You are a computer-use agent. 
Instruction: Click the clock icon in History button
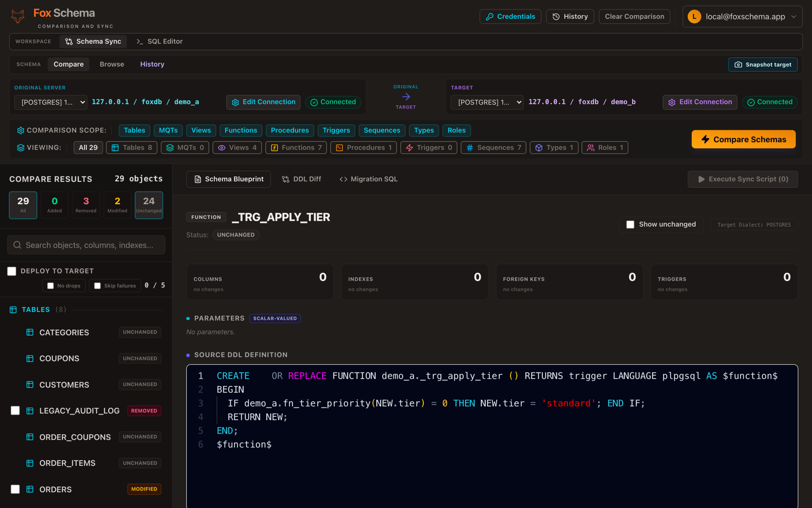[x=556, y=17]
